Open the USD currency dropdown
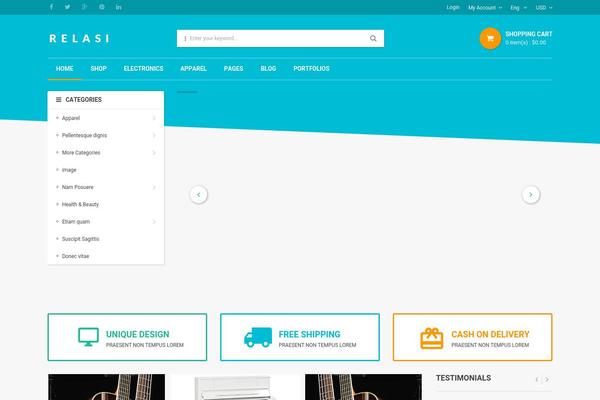Screen dimensions: 600x400 tap(544, 8)
